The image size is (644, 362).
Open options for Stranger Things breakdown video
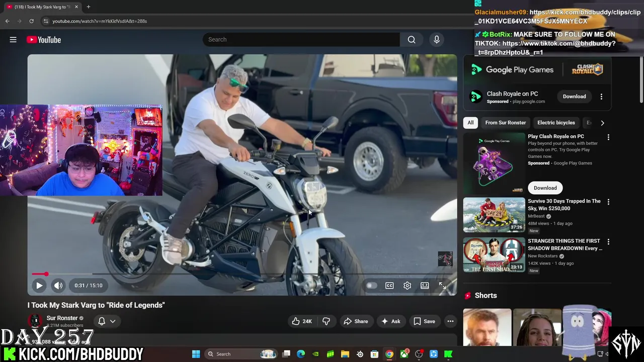point(608,242)
